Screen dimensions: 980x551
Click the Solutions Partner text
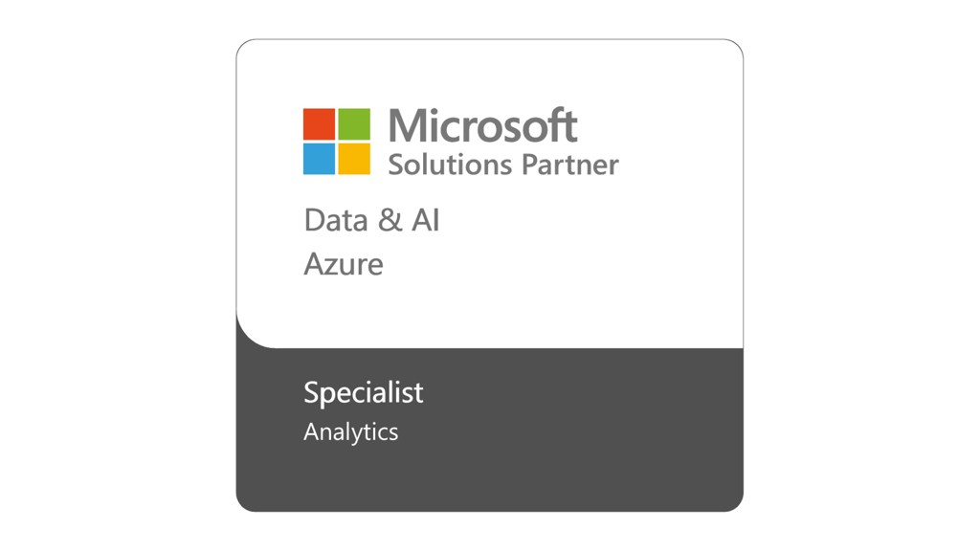coord(503,165)
